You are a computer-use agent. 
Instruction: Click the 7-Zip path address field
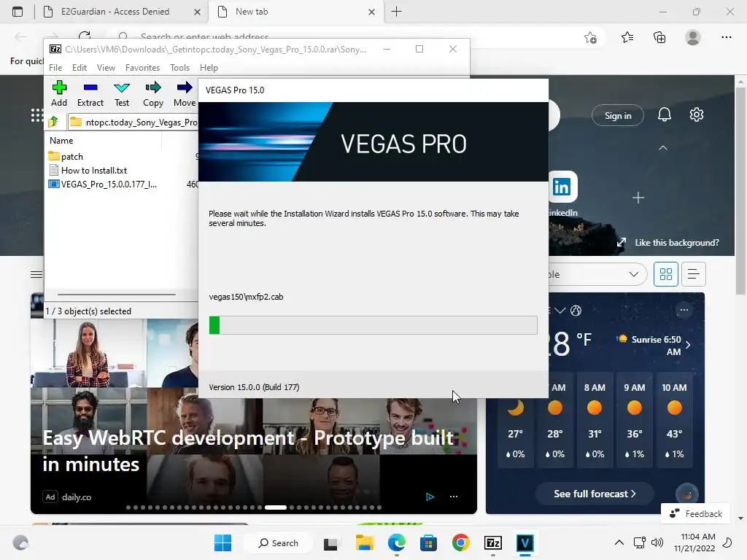[x=133, y=122]
